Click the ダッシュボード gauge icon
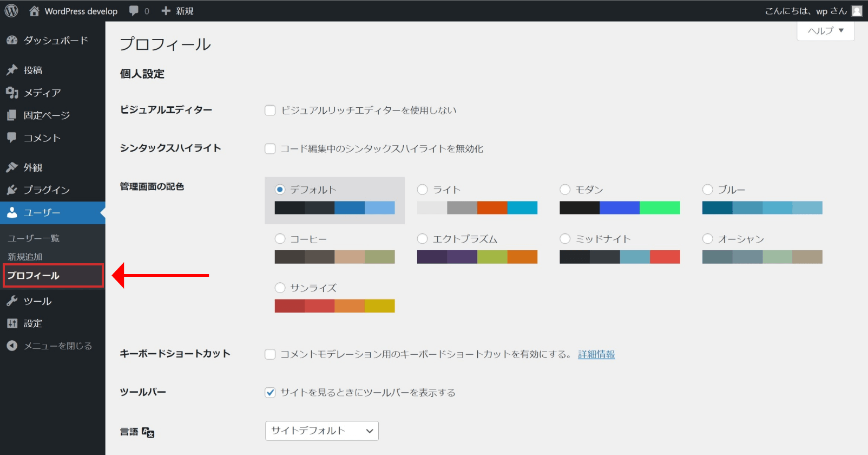868x455 pixels. 12,40
